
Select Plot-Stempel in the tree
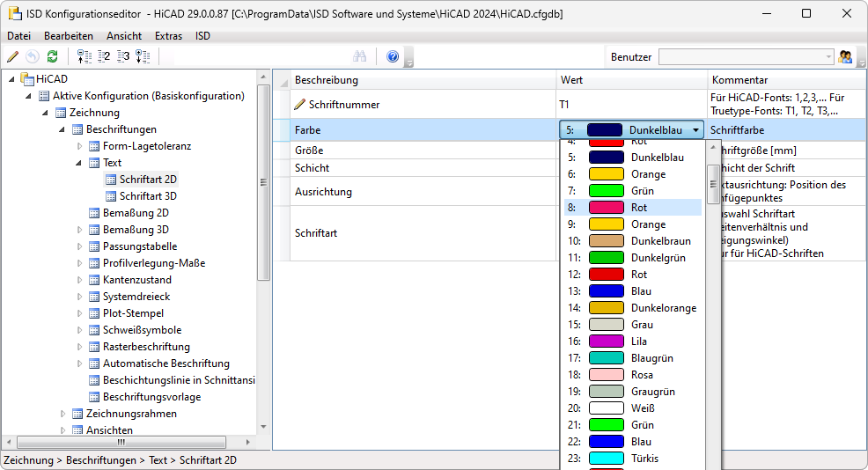[133, 313]
